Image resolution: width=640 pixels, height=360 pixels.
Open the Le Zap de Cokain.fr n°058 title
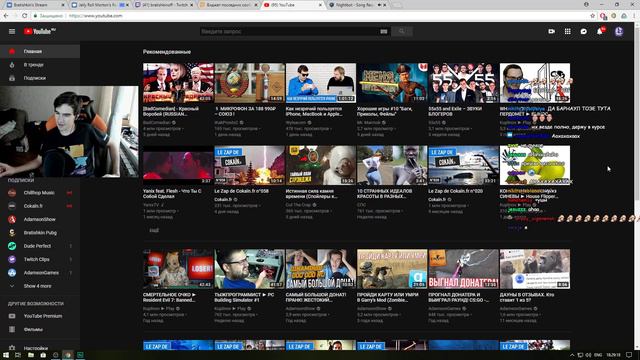[241, 191]
